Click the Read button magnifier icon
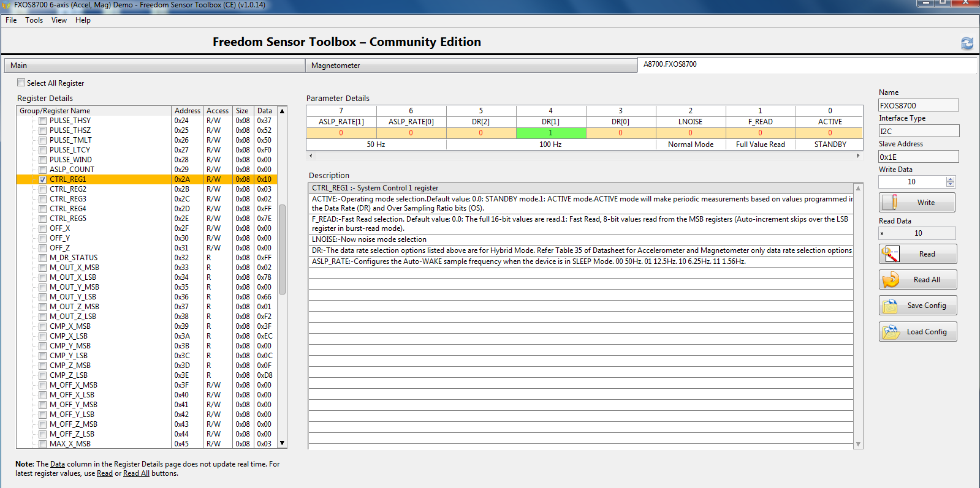Viewport: 980px width, 488px height. point(891,253)
